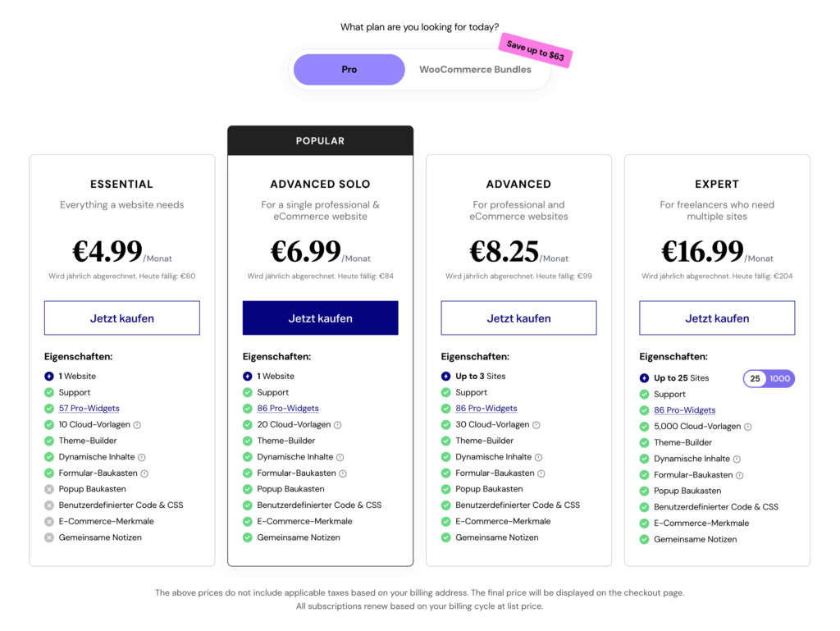
Task: Select the Pro plan tab
Action: pos(349,70)
